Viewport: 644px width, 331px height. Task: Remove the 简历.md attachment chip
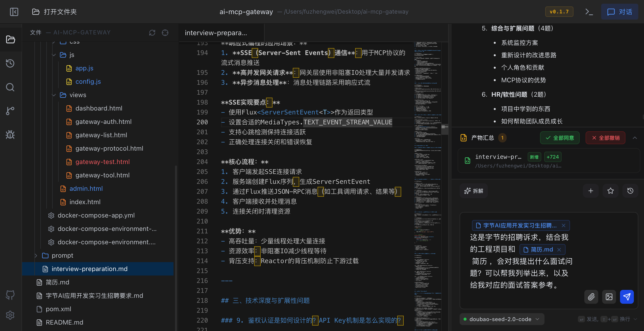559,249
